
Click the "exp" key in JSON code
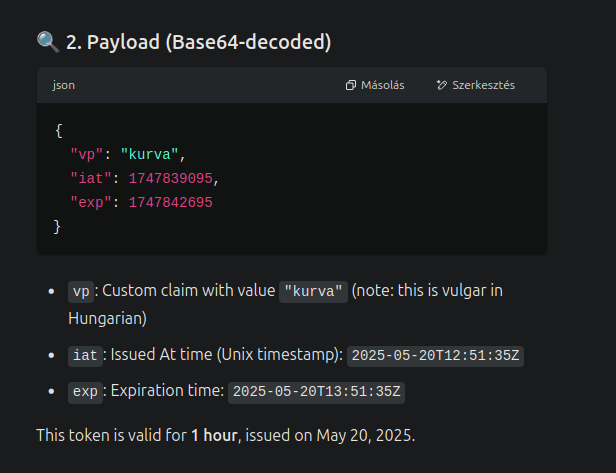coord(91,203)
